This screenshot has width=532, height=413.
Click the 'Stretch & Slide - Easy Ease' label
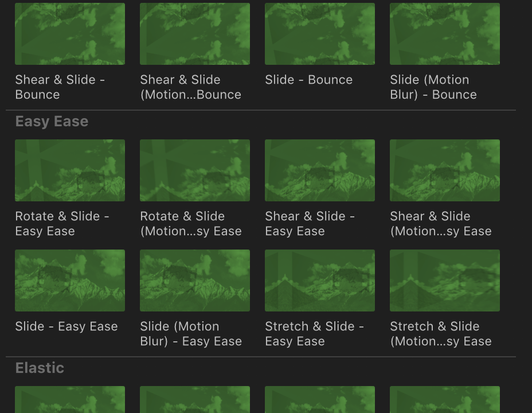pos(315,334)
